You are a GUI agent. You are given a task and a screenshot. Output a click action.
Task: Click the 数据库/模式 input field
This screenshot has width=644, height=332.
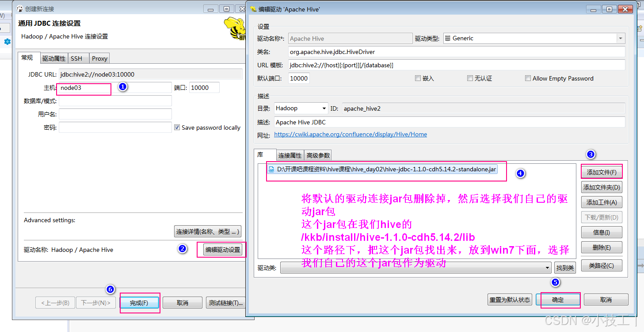point(115,101)
